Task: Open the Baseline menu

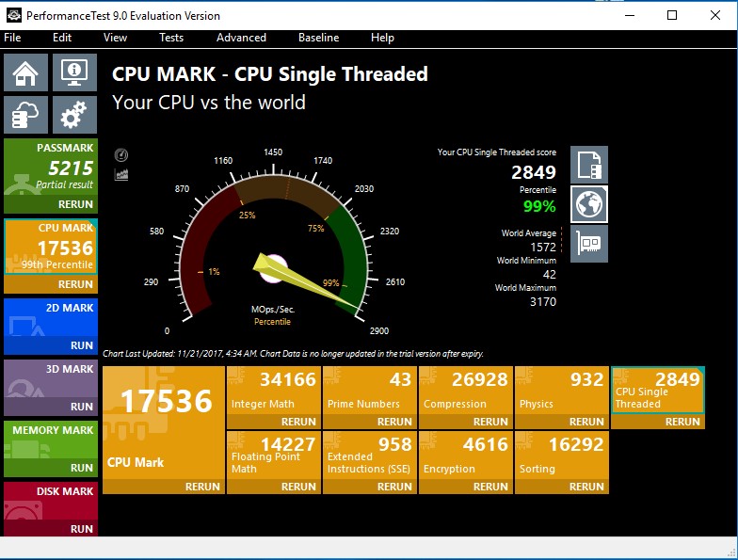Action: point(318,38)
